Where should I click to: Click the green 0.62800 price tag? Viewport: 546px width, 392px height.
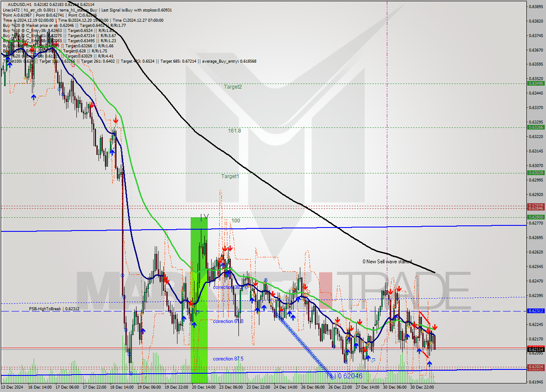click(x=536, y=217)
